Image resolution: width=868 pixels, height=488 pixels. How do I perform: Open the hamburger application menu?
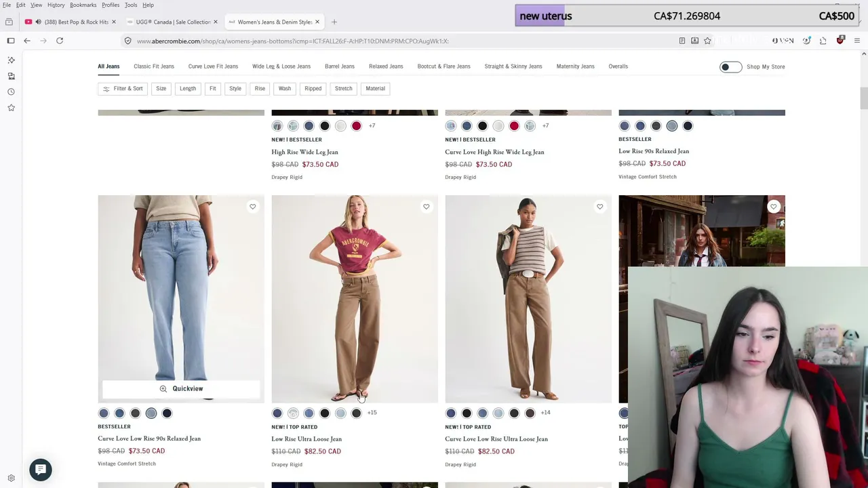857,41
